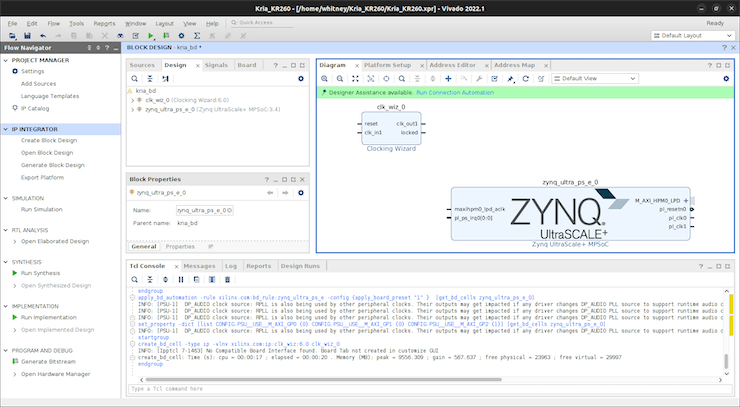This screenshot has width=740, height=407.
Task: Click Run Implementation in Flow Navigator
Action: coord(49,318)
